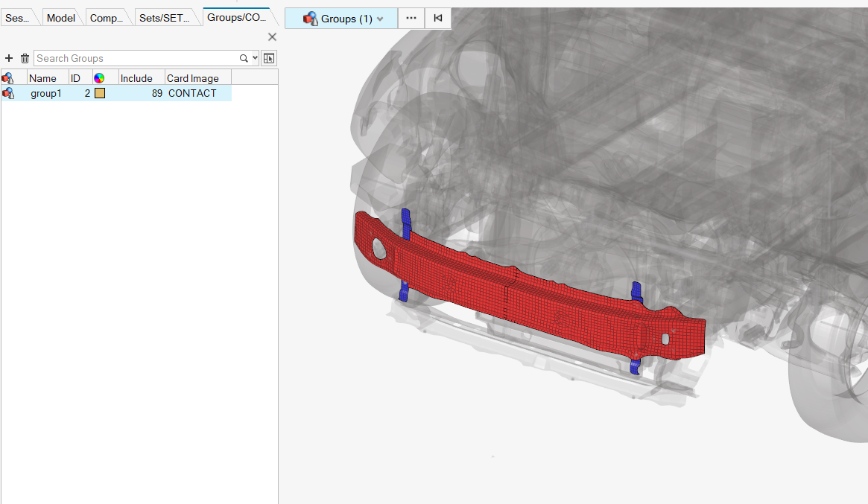The width and height of the screenshot is (868, 504).
Task: Delete selected group with trash icon
Action: coord(25,58)
